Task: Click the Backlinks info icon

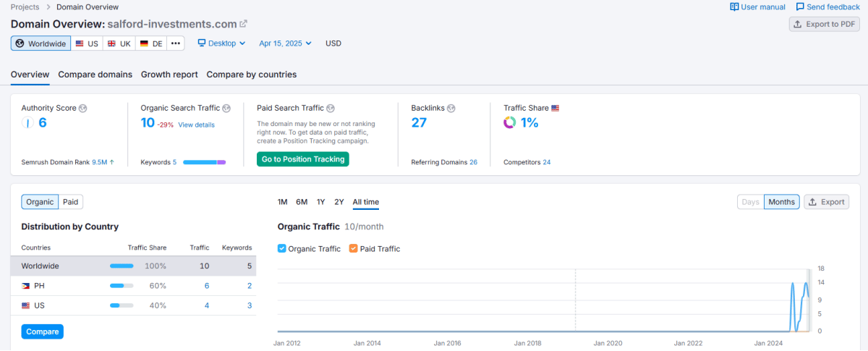Action: tap(451, 109)
